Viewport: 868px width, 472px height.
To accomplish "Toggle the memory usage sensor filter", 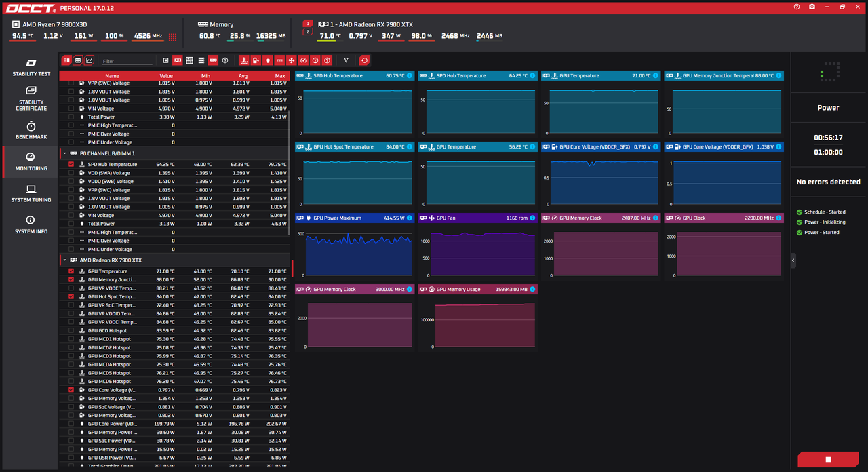I will pyautogui.click(x=279, y=60).
